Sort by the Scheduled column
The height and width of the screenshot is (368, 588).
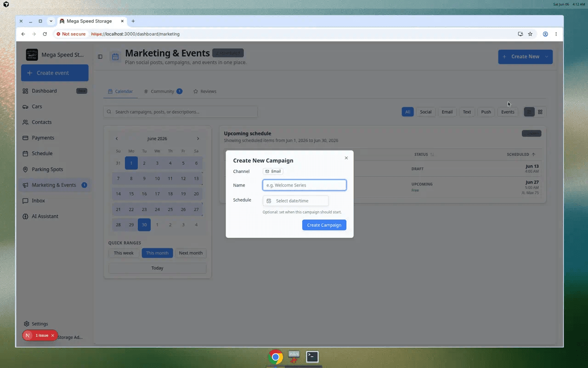(x=521, y=155)
